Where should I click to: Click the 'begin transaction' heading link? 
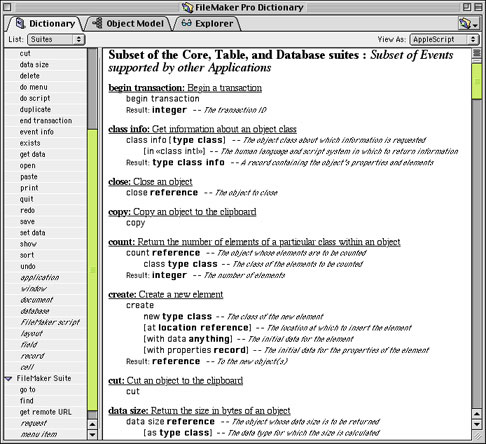pyautogui.click(x=185, y=88)
